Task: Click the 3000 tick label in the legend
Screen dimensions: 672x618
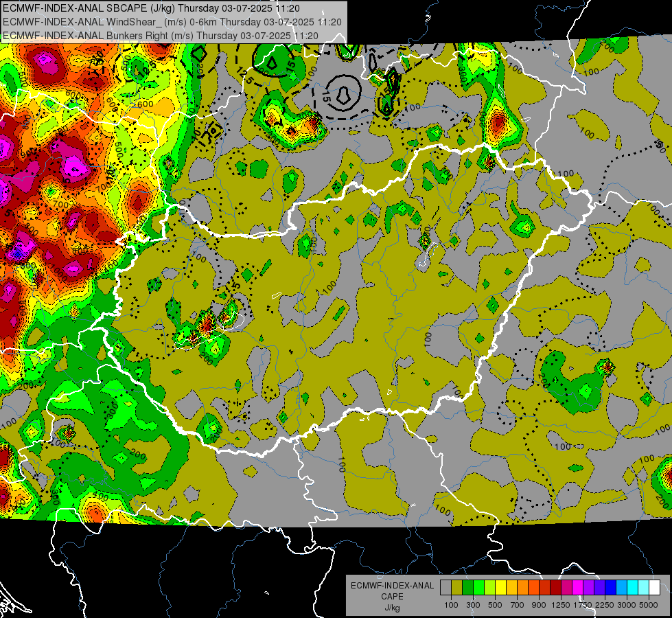Action: (x=627, y=605)
